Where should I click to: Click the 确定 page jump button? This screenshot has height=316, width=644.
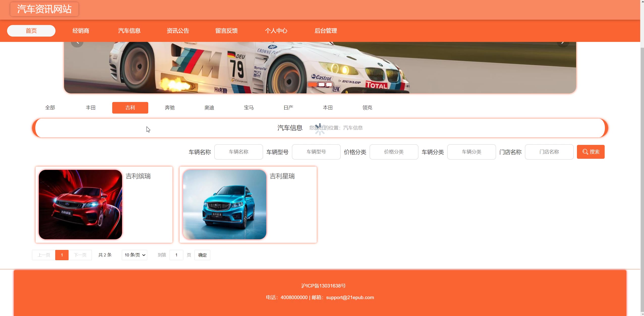(x=202, y=255)
